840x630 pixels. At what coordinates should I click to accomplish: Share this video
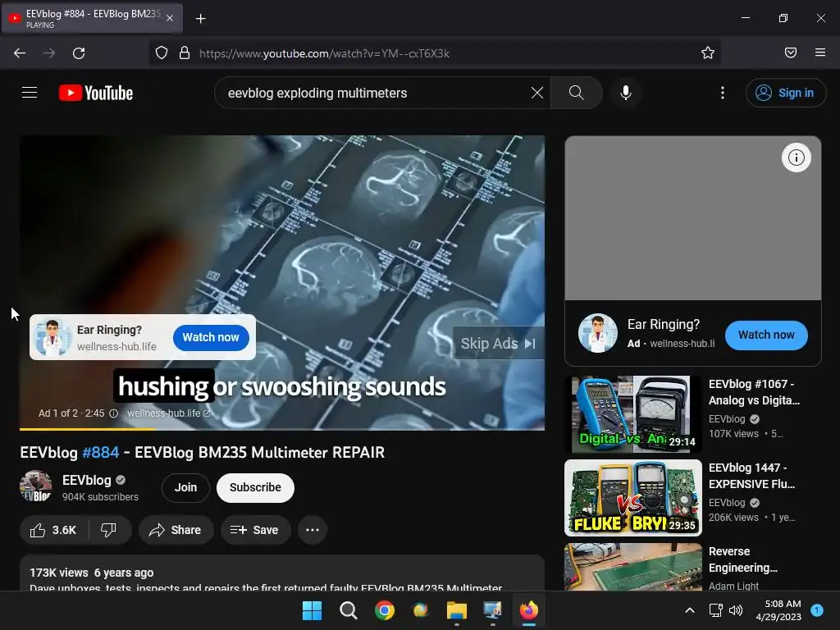(x=176, y=530)
